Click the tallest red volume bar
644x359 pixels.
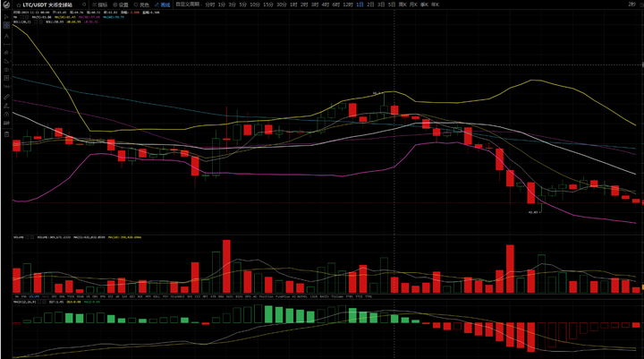pyautogui.click(x=226, y=267)
